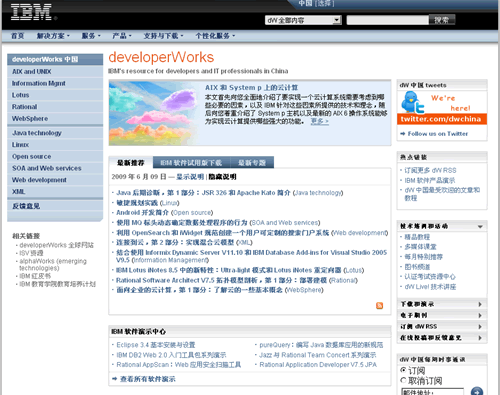The width and height of the screenshot is (500, 395).
Task: Open IBM 软件产品演示 link
Action: click(x=430, y=180)
